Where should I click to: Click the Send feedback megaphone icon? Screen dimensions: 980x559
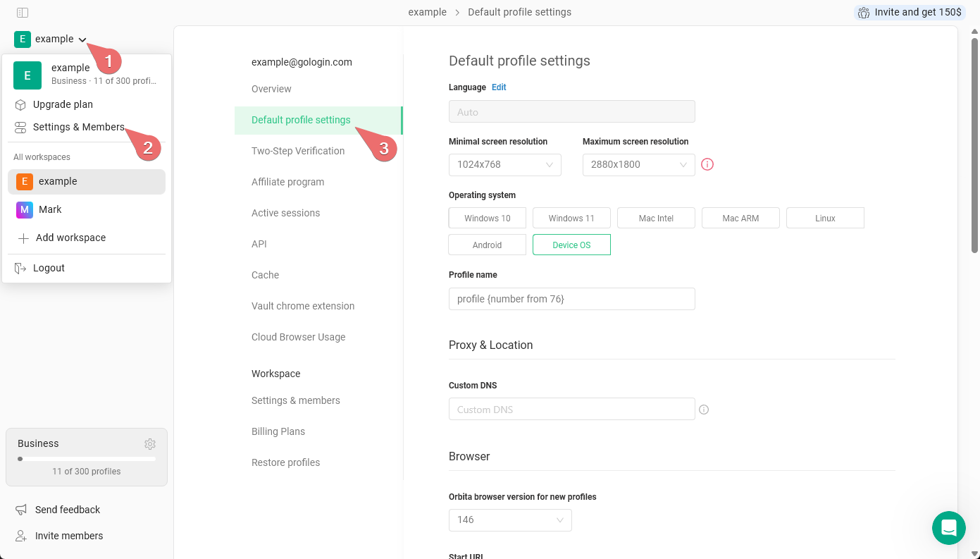pos(21,510)
